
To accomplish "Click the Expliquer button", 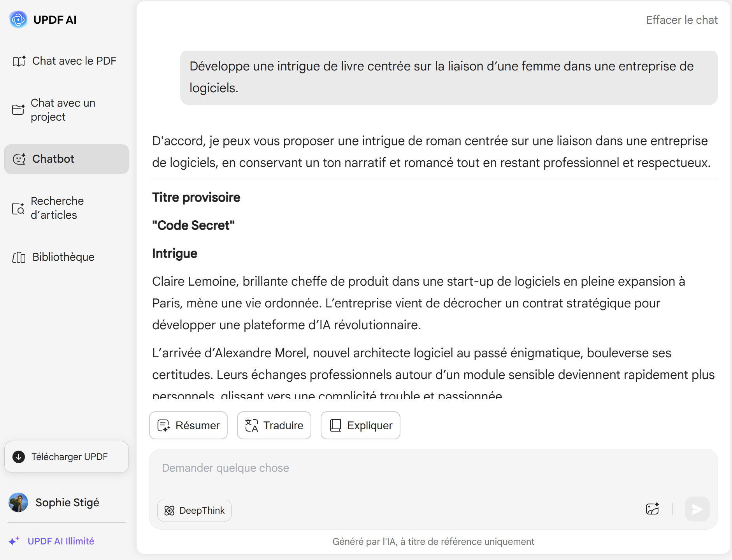I will coord(360,425).
